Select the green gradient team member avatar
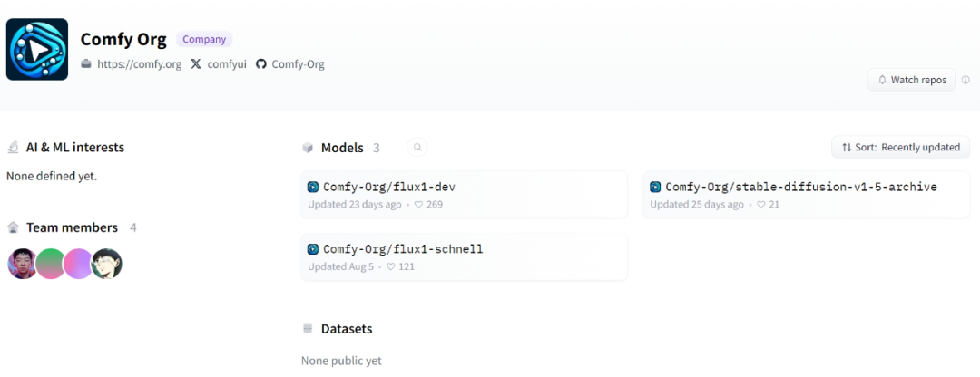The height and width of the screenshot is (377, 980). 50,264
